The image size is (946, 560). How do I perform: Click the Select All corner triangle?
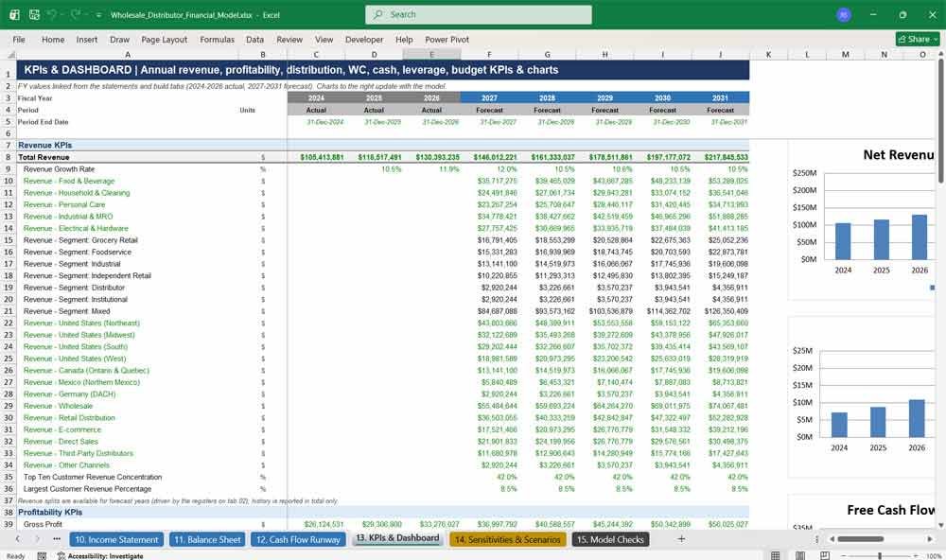(x=10, y=54)
